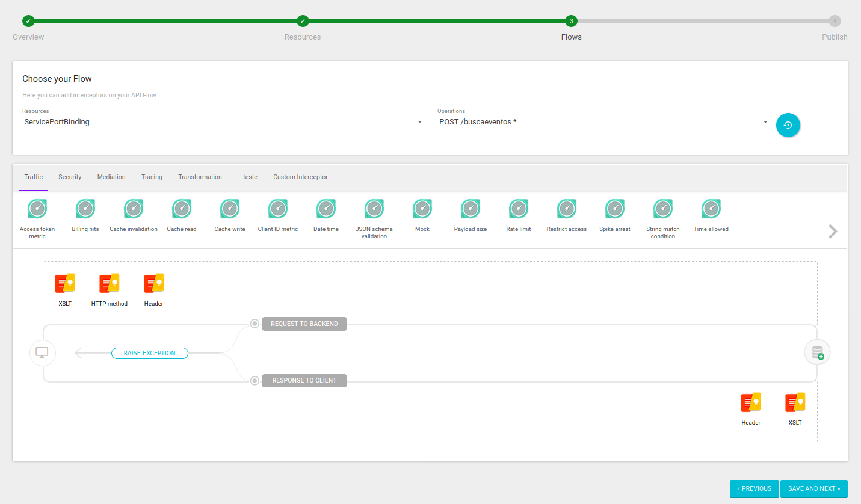
Task: Open the Transformation tab
Action: click(x=200, y=177)
